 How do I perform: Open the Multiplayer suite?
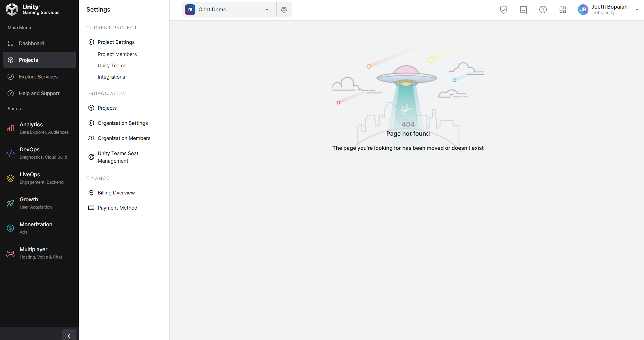click(x=39, y=253)
